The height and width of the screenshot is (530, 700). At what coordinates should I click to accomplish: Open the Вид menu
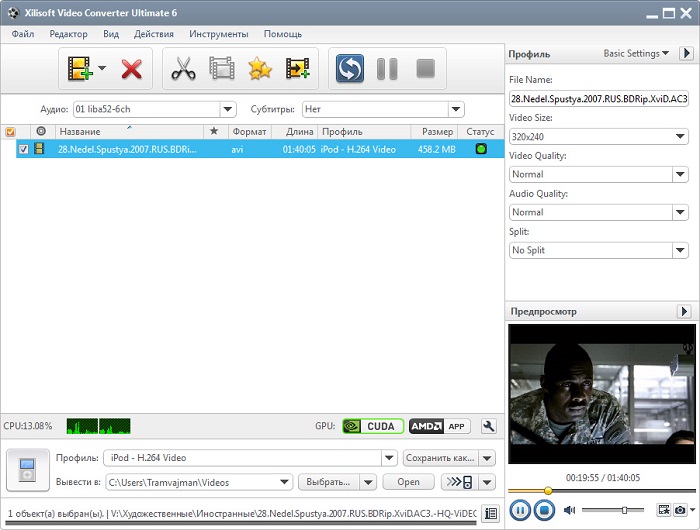(111, 34)
